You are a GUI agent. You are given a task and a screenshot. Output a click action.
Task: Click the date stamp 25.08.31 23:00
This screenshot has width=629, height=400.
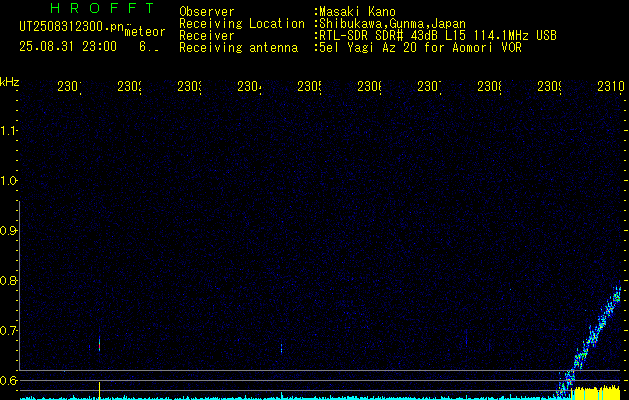click(68, 47)
